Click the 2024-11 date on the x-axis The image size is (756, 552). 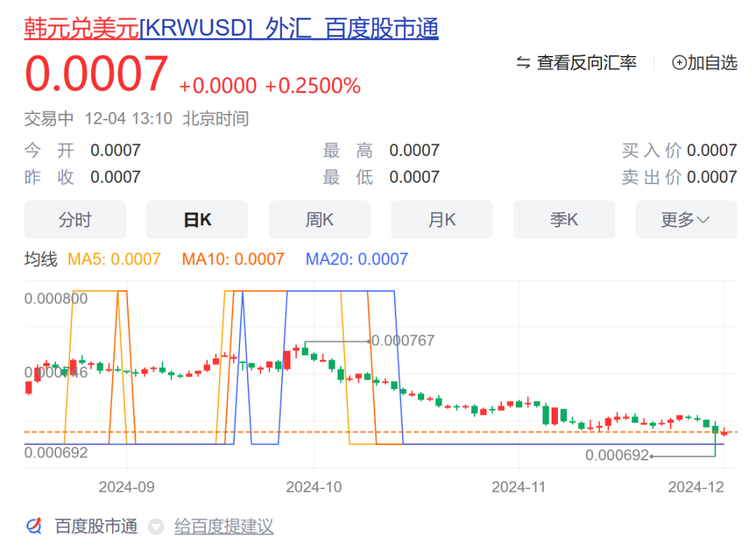[519, 487]
